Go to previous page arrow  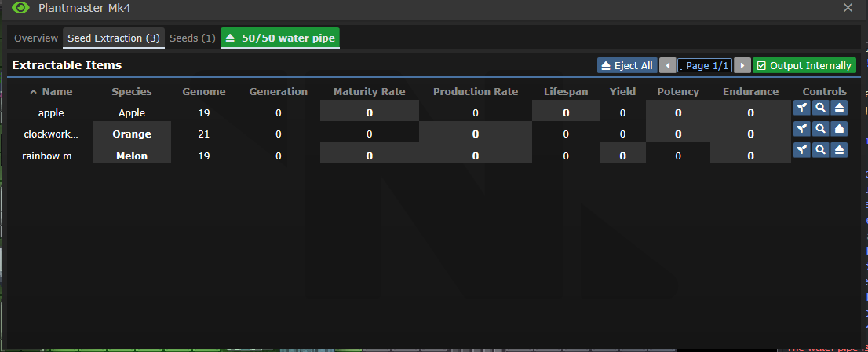668,65
